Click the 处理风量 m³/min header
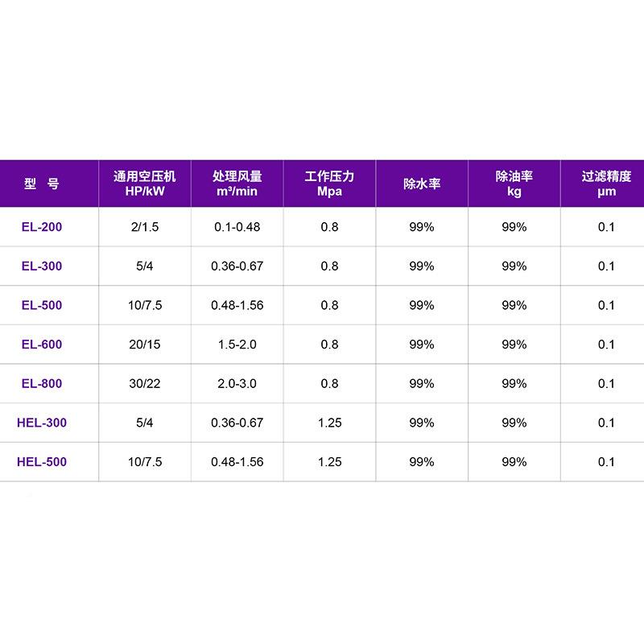 pos(237,184)
